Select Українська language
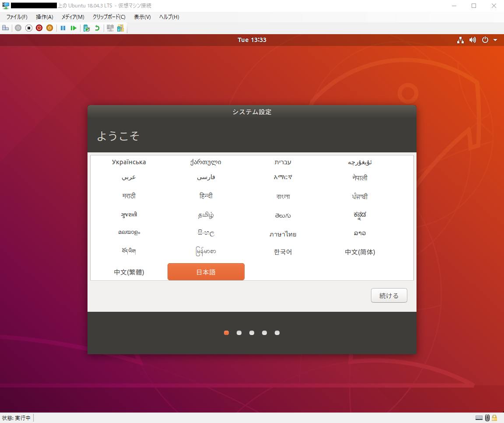This screenshot has width=504, height=423. (129, 162)
